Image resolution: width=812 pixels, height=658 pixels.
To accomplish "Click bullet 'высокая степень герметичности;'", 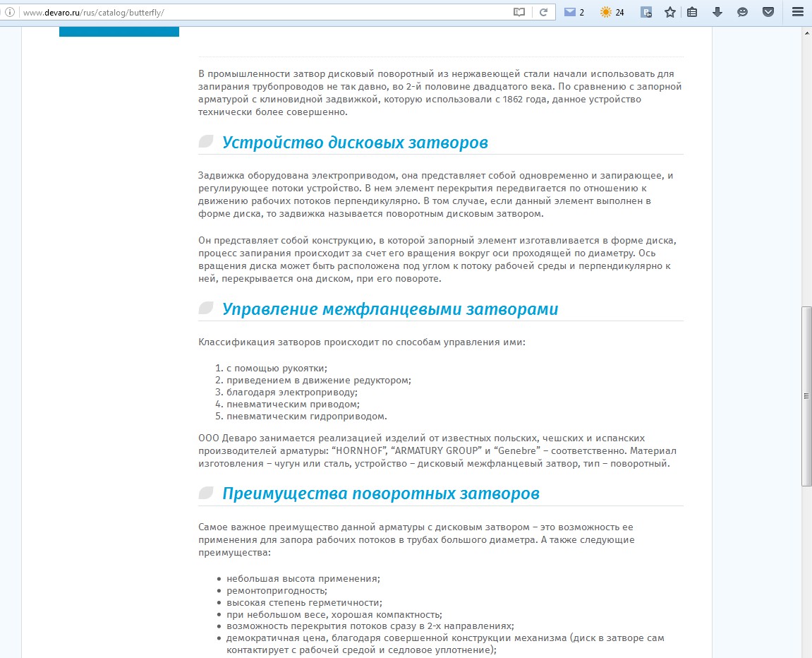I will [304, 602].
